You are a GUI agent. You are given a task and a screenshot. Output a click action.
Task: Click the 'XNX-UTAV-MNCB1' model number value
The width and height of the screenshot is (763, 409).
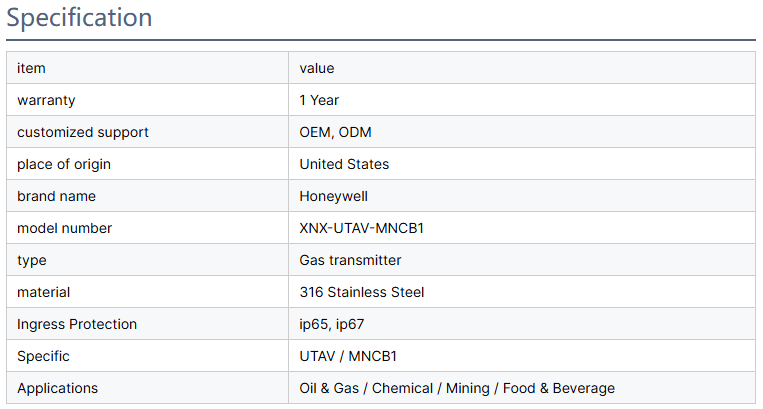360,228
